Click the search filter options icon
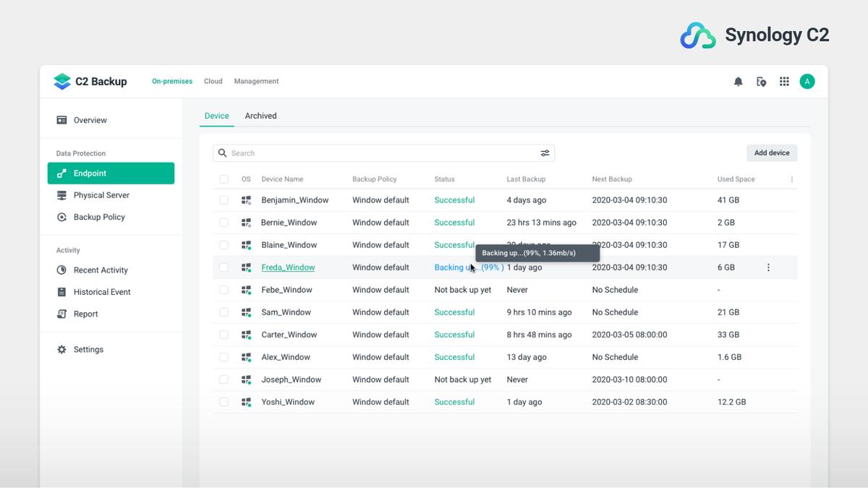 pos(545,153)
